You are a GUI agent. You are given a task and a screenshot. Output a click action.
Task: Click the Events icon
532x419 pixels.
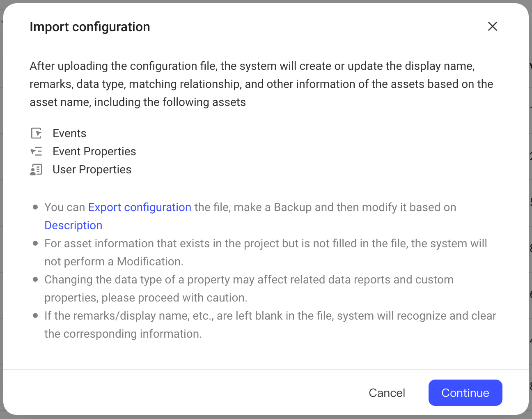pyautogui.click(x=37, y=133)
